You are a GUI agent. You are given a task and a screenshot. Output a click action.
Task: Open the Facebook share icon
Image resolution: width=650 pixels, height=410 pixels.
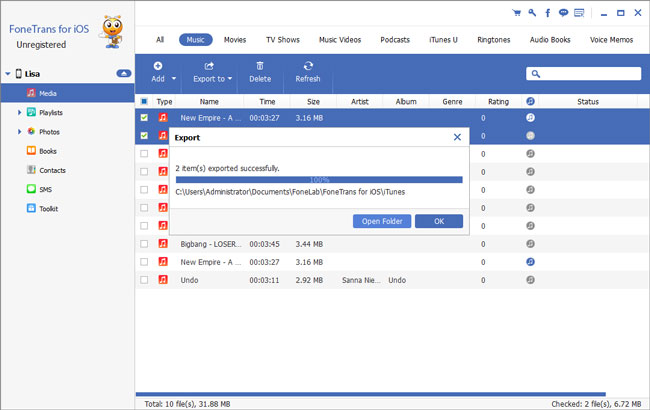(x=548, y=13)
